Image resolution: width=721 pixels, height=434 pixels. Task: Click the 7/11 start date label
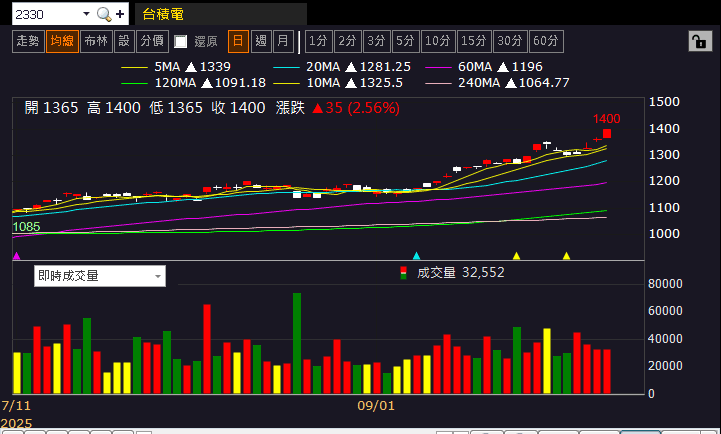16,405
